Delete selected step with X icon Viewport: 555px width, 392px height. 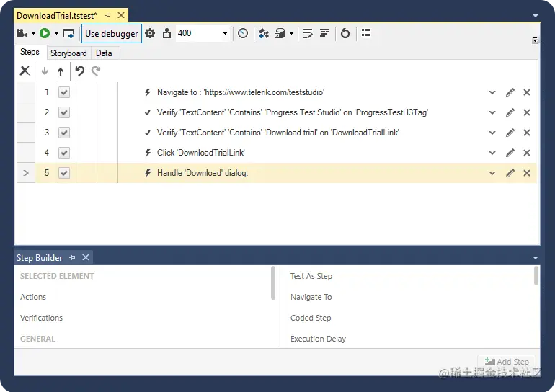(25, 71)
